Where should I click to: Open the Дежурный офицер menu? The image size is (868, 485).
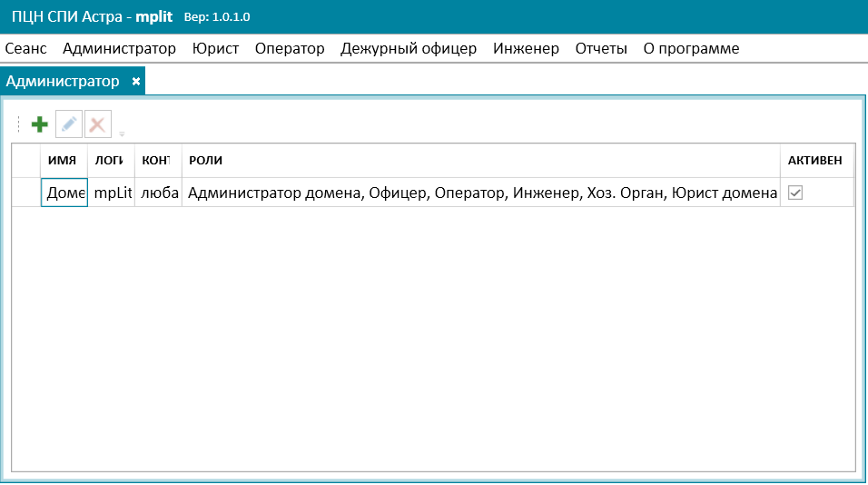[409, 49]
